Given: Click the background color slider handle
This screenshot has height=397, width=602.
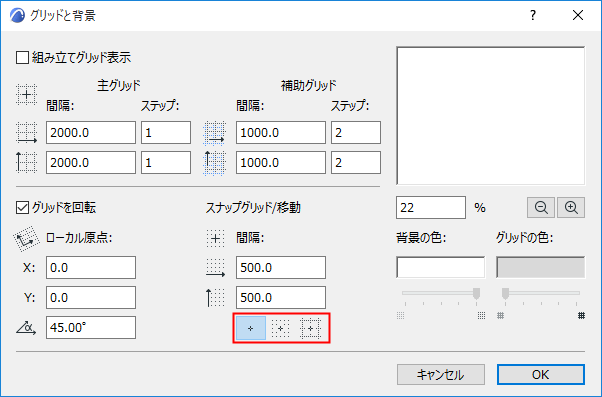Looking at the screenshot, I should [476, 293].
